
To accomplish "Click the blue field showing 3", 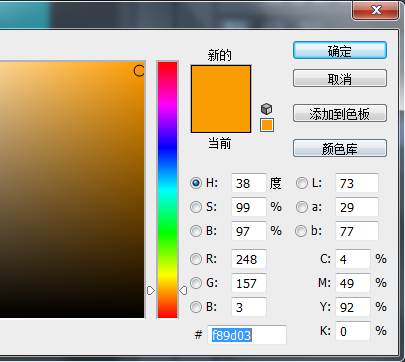I will click(249, 307).
